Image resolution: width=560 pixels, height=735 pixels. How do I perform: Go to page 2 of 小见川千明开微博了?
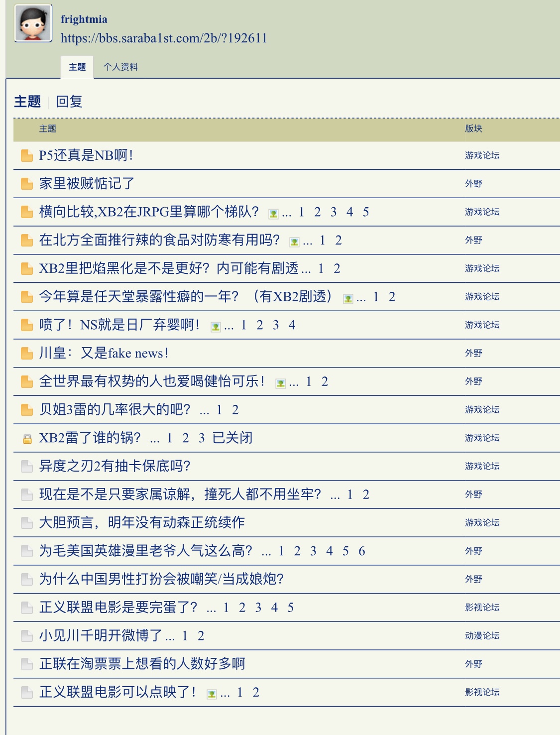tap(201, 636)
